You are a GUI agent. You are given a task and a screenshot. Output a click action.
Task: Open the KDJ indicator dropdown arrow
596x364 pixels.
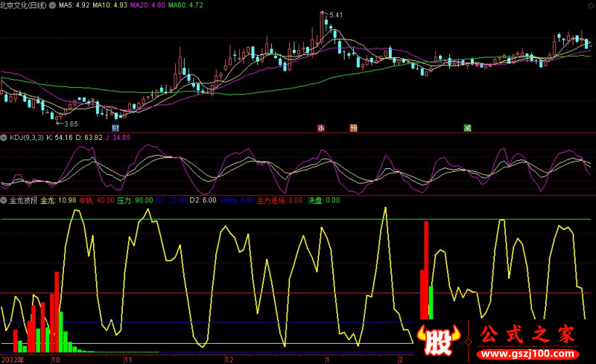coord(4,137)
